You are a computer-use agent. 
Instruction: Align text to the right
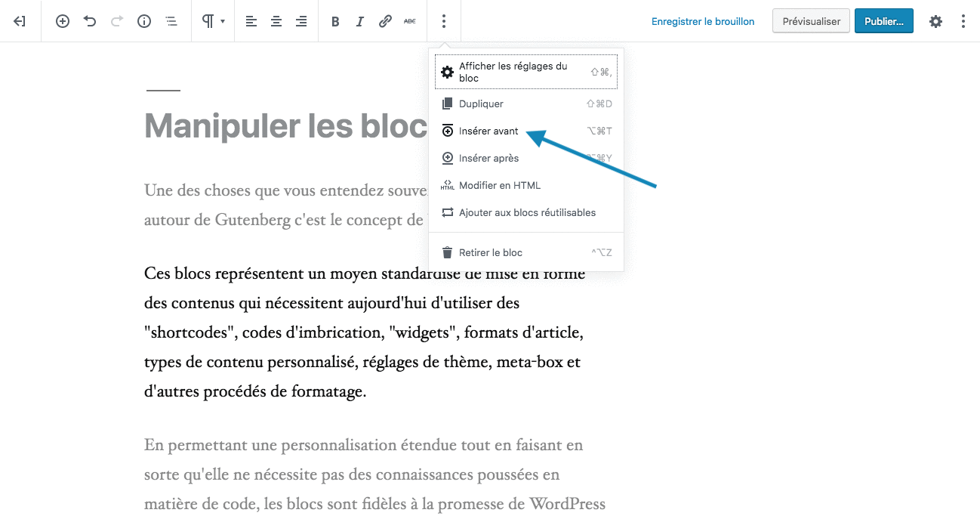coord(301,22)
